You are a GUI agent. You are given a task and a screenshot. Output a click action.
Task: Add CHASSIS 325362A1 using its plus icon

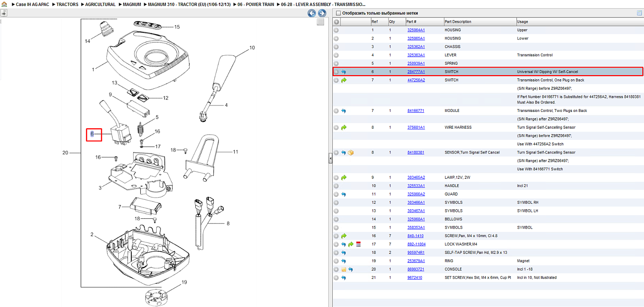point(336,47)
